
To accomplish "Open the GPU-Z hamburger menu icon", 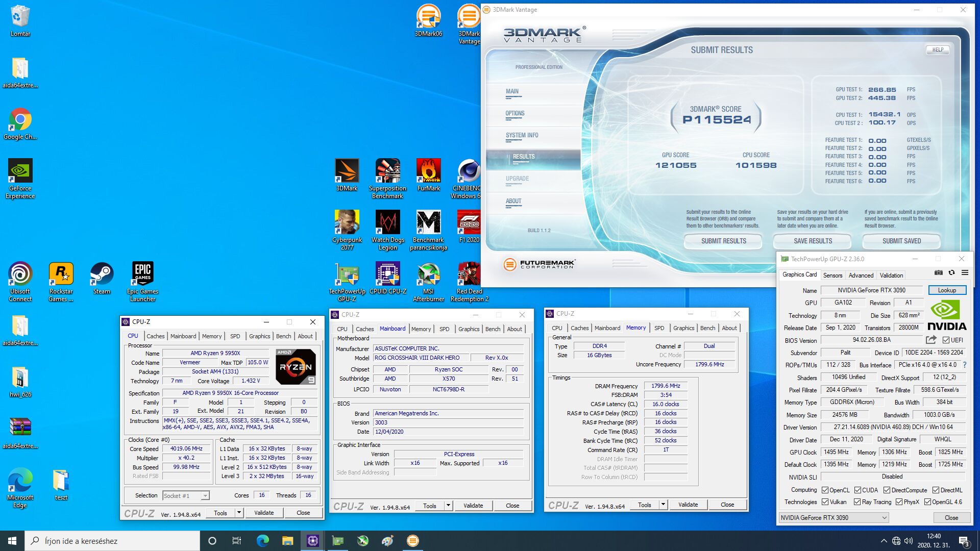I will (965, 273).
